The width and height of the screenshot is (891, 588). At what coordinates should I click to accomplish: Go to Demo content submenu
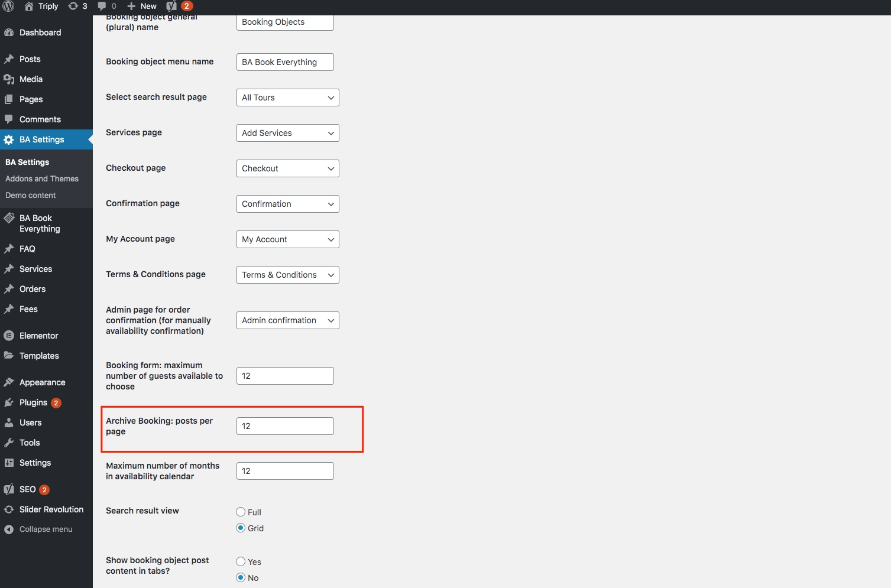pos(31,195)
